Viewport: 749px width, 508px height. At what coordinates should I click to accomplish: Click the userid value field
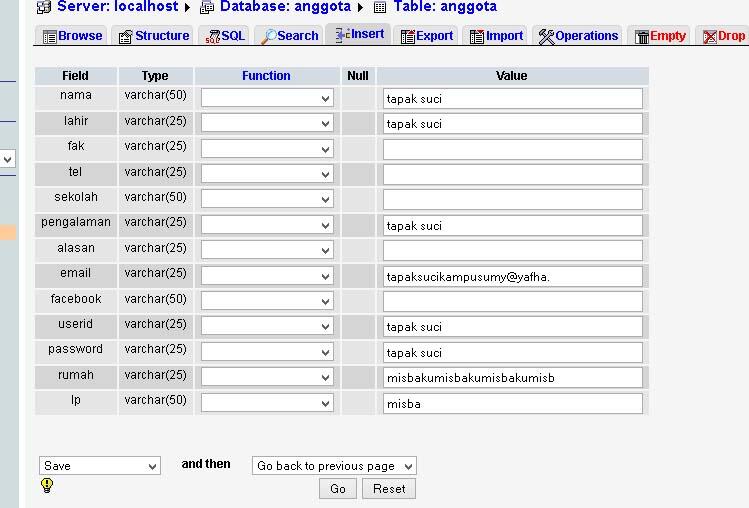(x=513, y=327)
